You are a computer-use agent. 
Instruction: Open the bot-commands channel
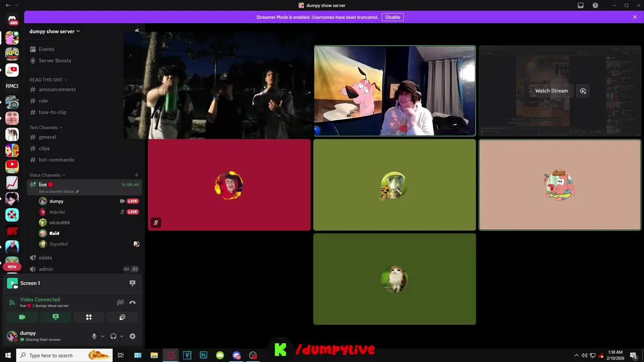pyautogui.click(x=56, y=160)
